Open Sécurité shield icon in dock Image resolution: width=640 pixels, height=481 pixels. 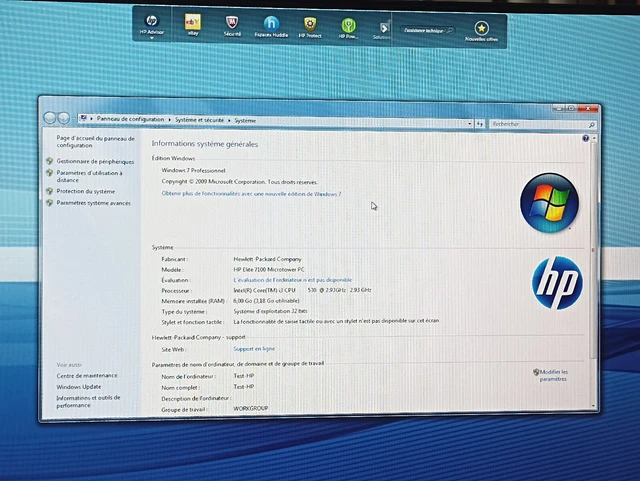coord(232,25)
